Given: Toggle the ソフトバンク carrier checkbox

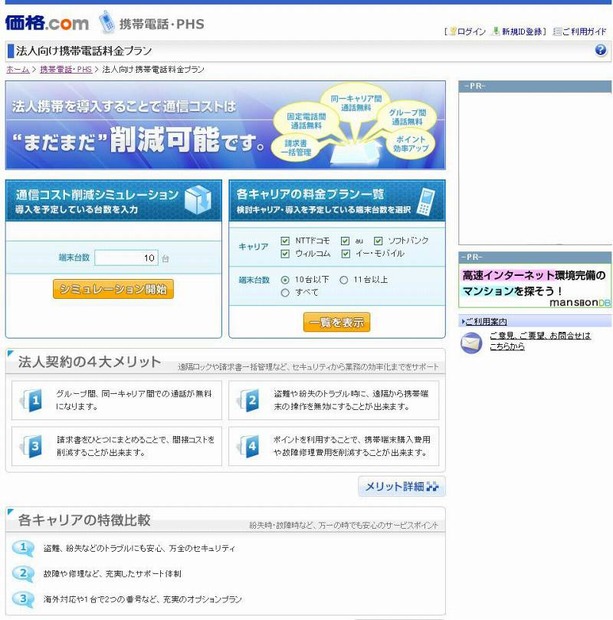Looking at the screenshot, I should pos(378,241).
